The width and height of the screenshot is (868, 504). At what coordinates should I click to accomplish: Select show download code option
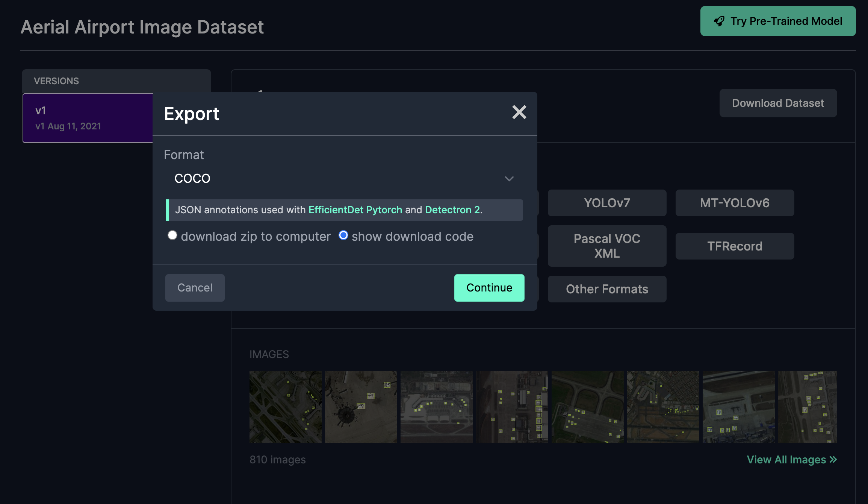pos(343,235)
